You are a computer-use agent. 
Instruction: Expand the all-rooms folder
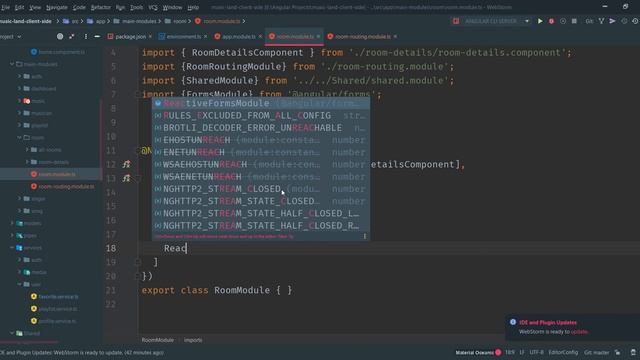click(x=27, y=150)
